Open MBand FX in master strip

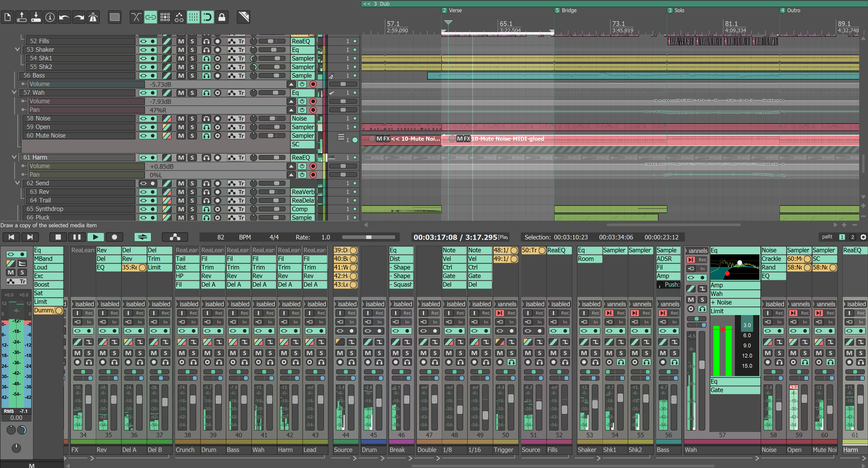tap(48, 259)
